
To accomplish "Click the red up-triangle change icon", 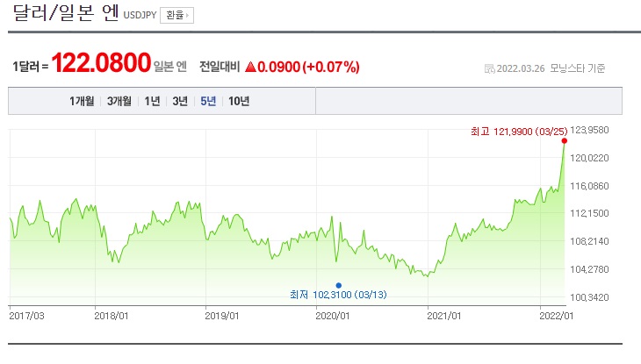I will coord(250,67).
